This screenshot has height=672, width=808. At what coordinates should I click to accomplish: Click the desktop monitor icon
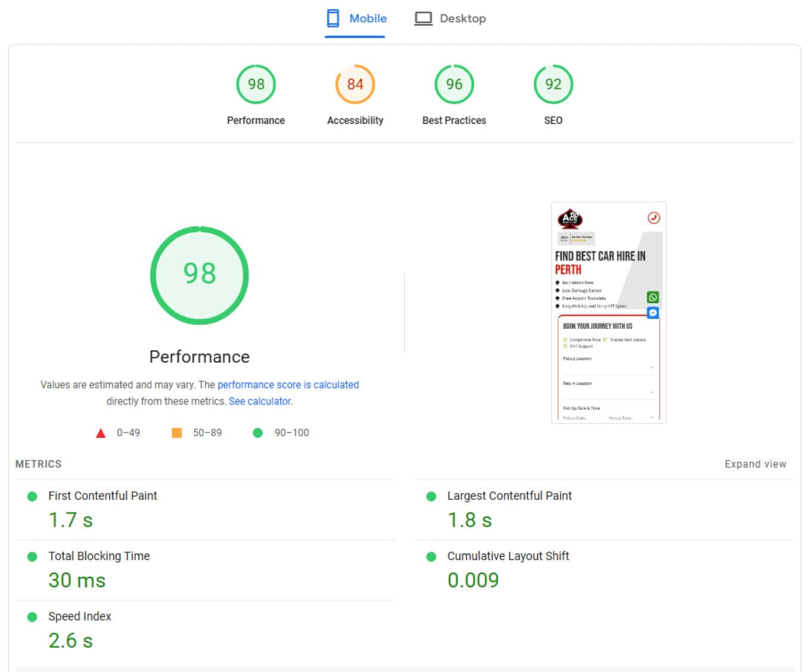point(423,18)
